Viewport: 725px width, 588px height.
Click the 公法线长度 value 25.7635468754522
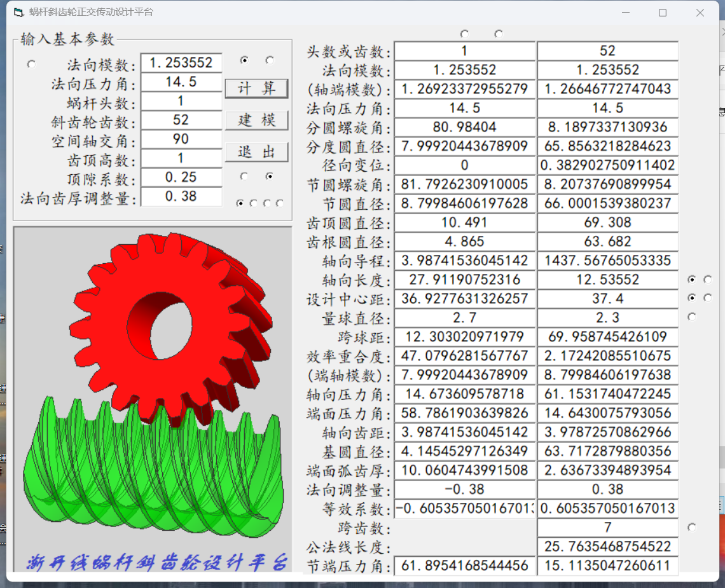607,547
